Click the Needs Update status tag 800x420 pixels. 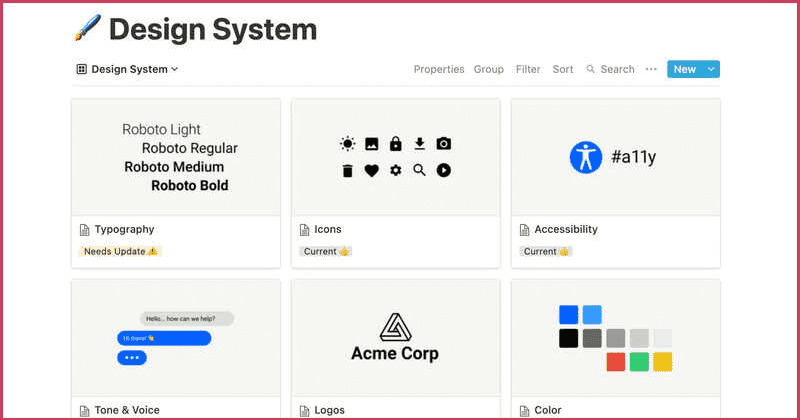point(120,251)
